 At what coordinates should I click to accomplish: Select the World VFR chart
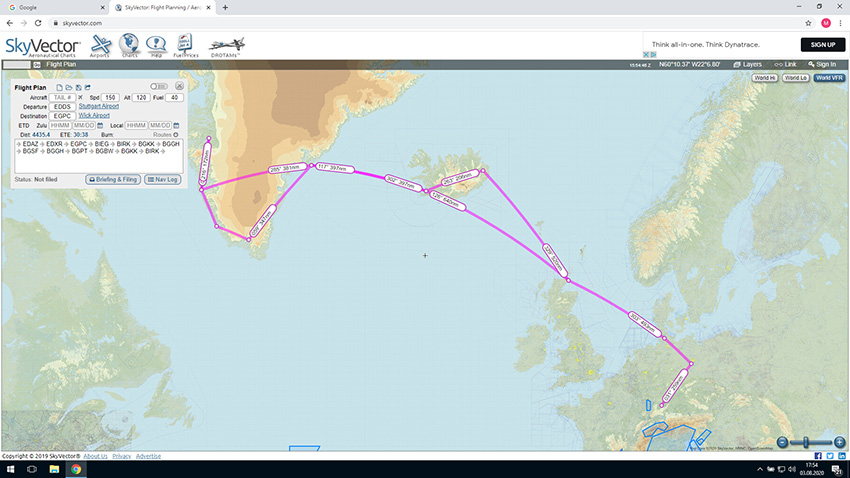tap(829, 77)
